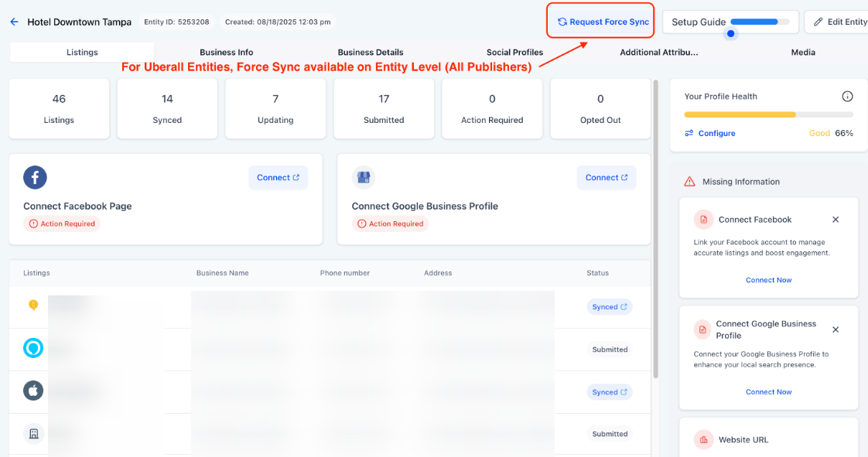Click the back arrow beside Hotel Downtown Tampa
This screenshot has height=457, width=868.
(14, 22)
